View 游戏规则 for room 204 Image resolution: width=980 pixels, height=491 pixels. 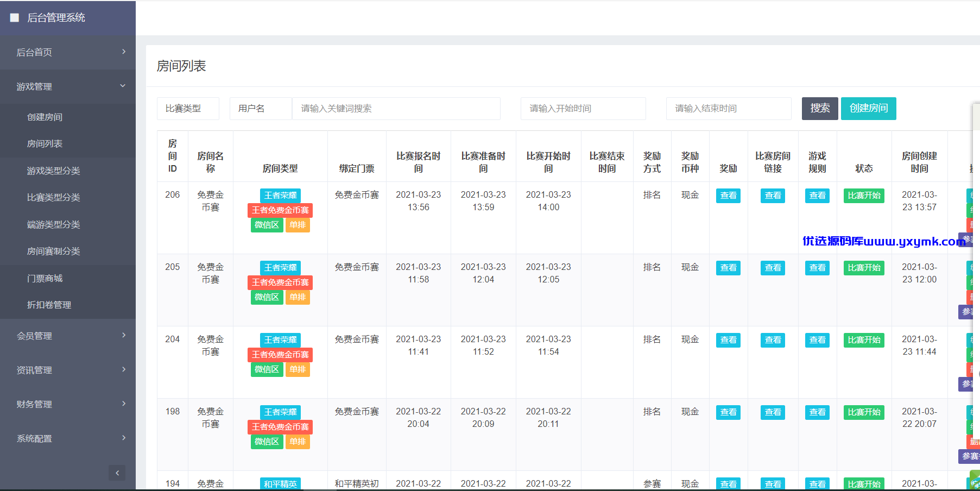click(x=817, y=340)
